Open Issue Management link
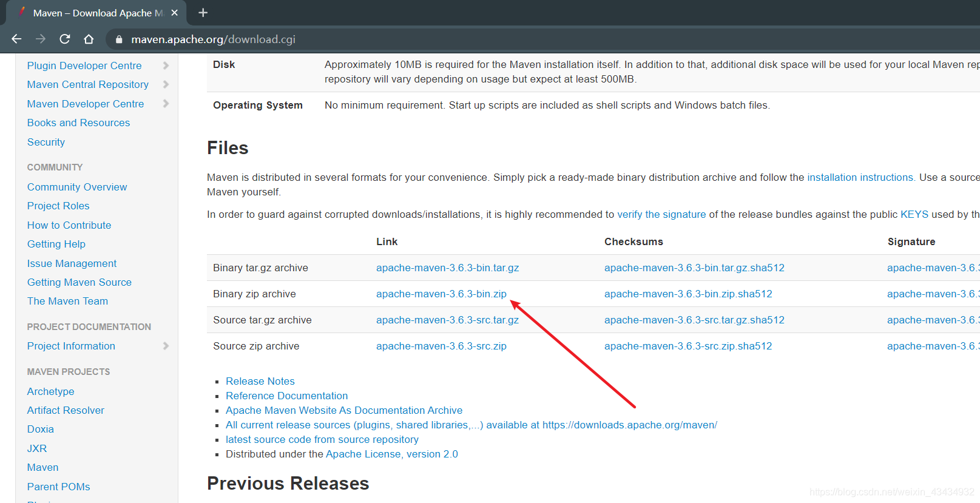 click(x=72, y=263)
